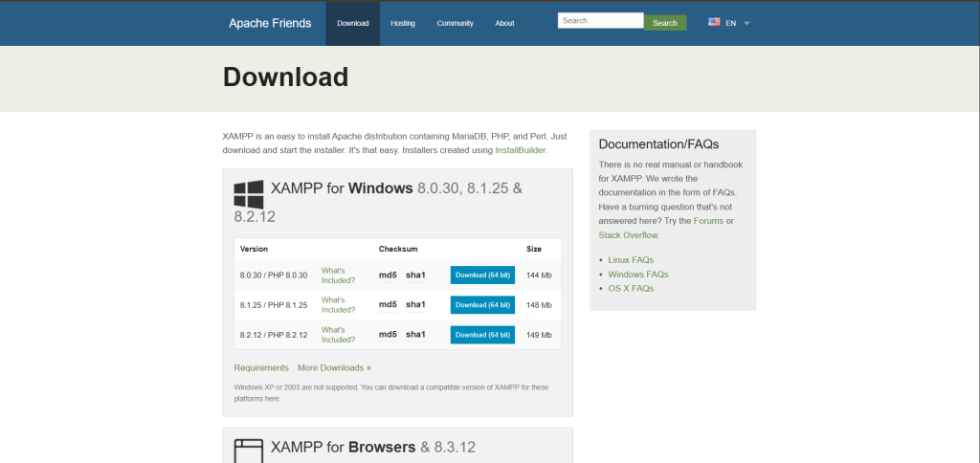
Task: Open the Stack Overflow link
Action: (628, 235)
